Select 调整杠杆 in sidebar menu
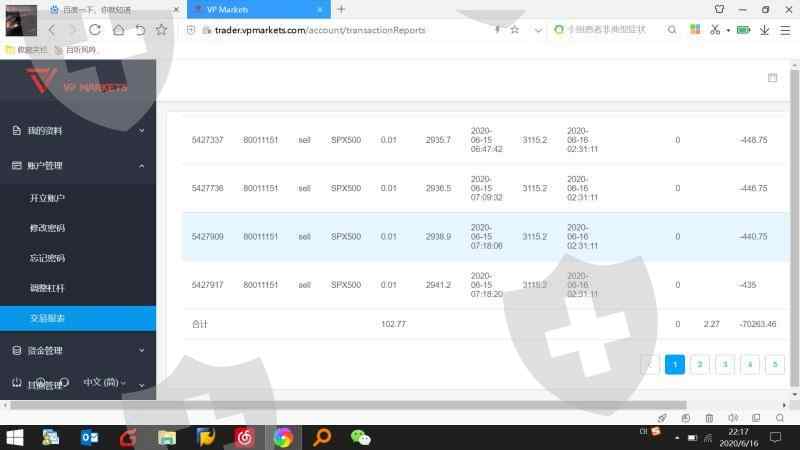The image size is (800, 450). pyautogui.click(x=48, y=288)
